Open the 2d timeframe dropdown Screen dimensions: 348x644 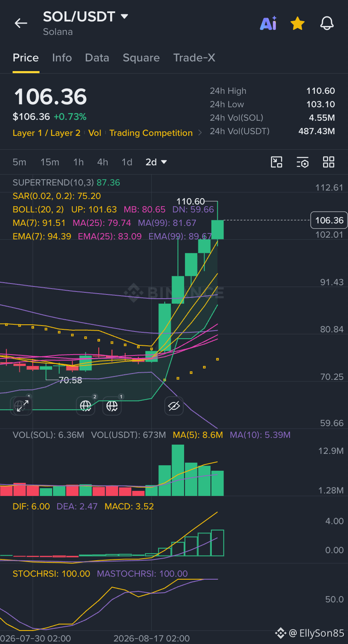[x=156, y=162]
